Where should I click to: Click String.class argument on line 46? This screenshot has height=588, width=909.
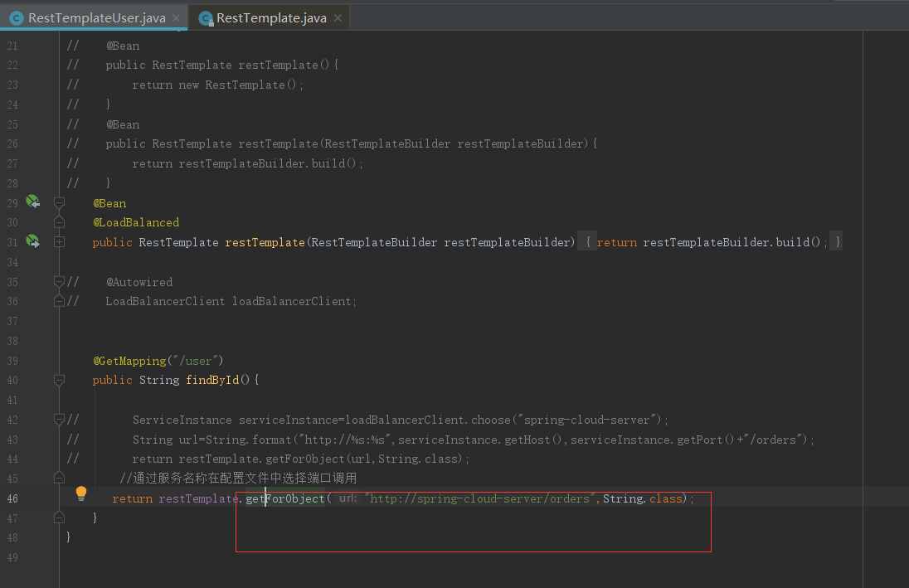tap(643, 498)
